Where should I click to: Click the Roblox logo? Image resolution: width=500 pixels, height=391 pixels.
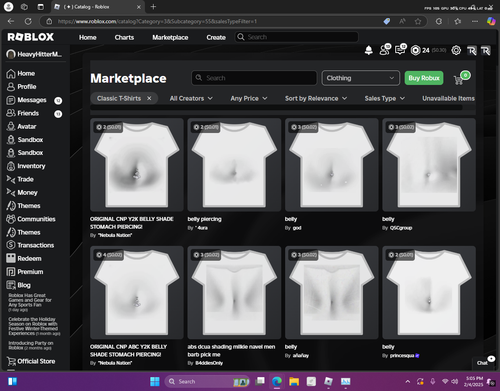coord(31,37)
